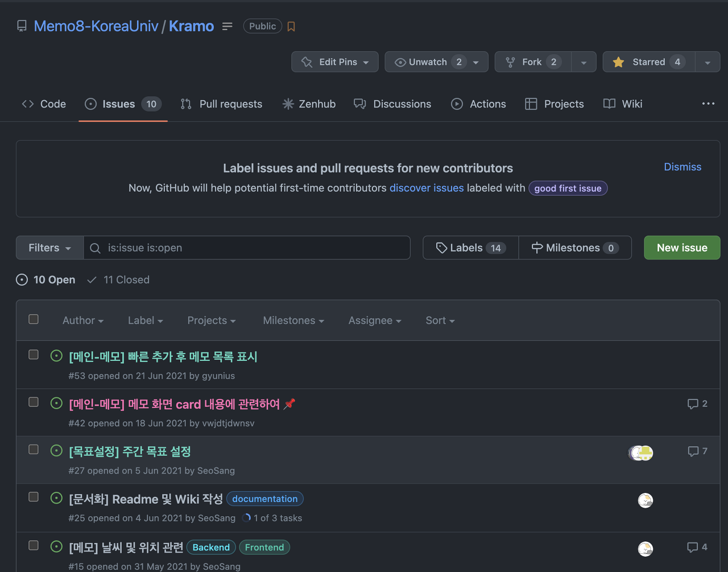Screen dimensions: 728x572
Task: Tick the checkbox for issue #27 주간 목표 설정
Action: click(x=34, y=449)
